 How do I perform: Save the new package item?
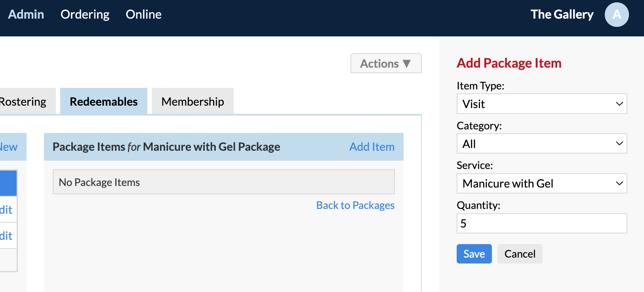(x=474, y=254)
